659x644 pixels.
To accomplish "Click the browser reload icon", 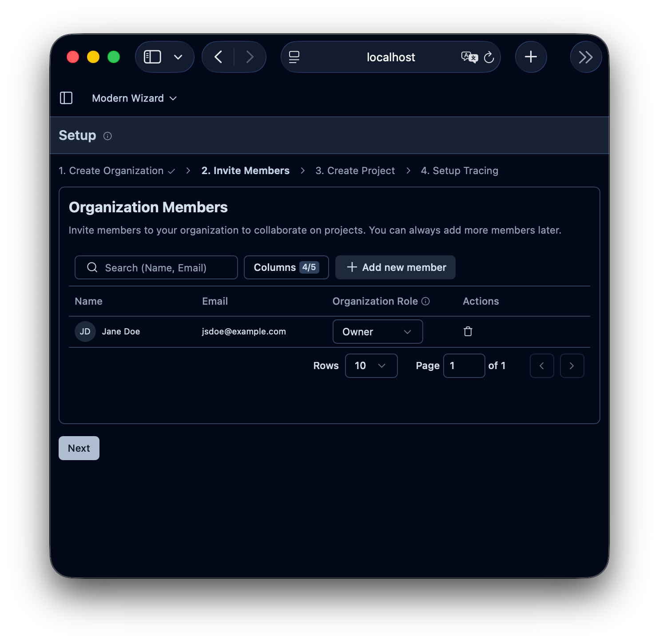I will click(x=489, y=57).
